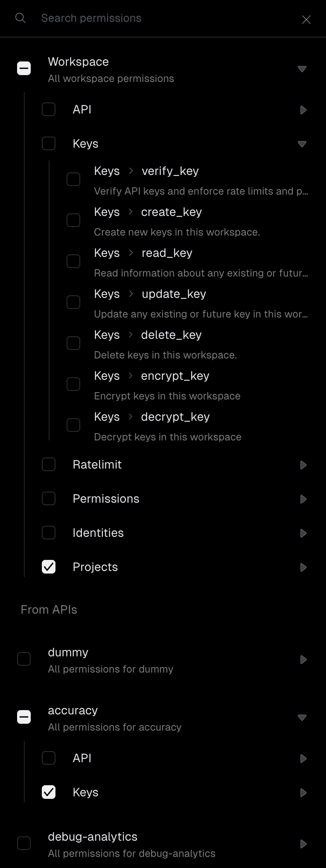326x868 pixels.
Task: Enable the verify_key permission checkbox
Action: (73, 179)
